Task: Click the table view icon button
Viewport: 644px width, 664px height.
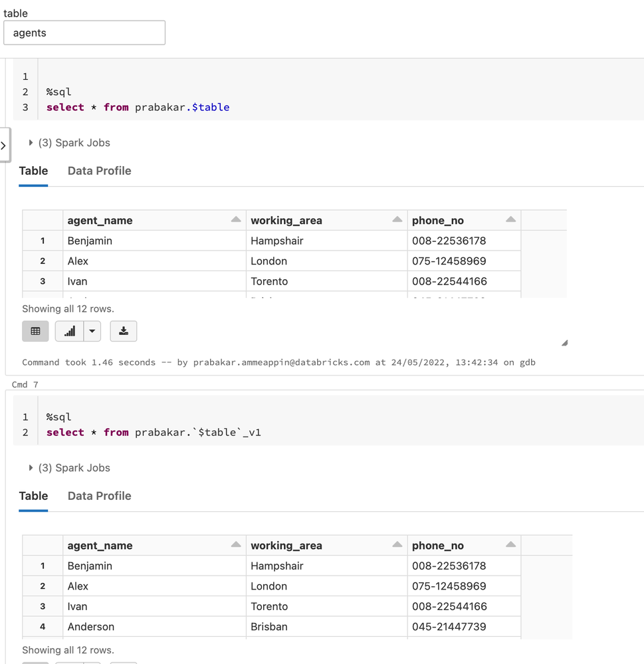Action: 35,331
